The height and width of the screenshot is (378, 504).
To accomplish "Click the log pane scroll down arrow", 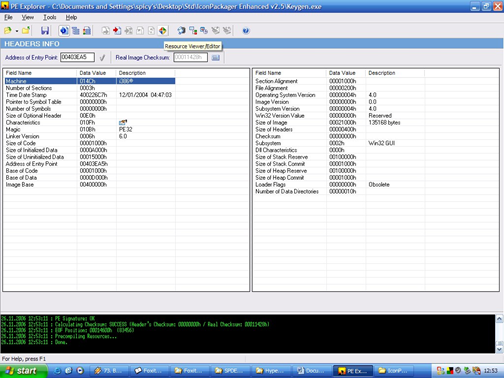I will coord(499,349).
